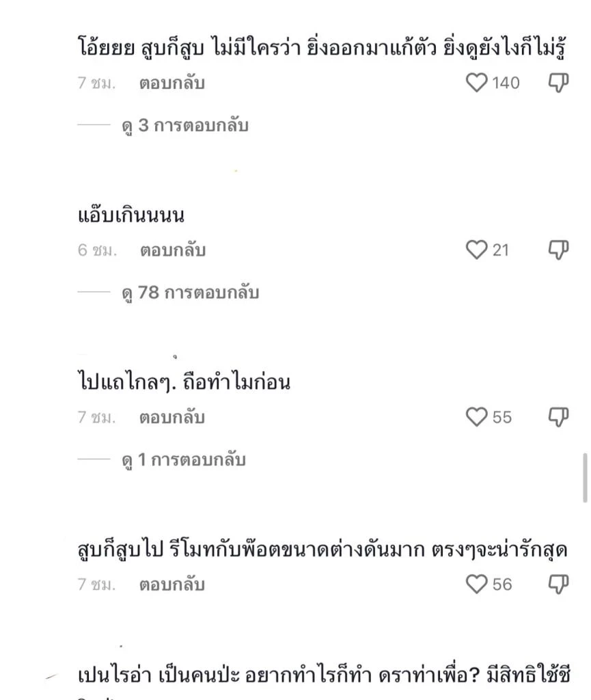
Task: Tap ตอบกลับ under the top comment
Action: tap(170, 83)
